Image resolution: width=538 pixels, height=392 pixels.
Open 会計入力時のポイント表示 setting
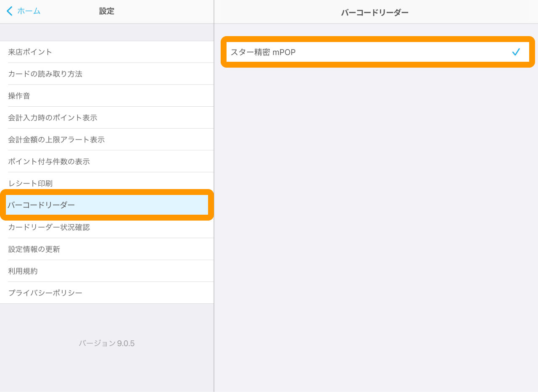(107, 118)
